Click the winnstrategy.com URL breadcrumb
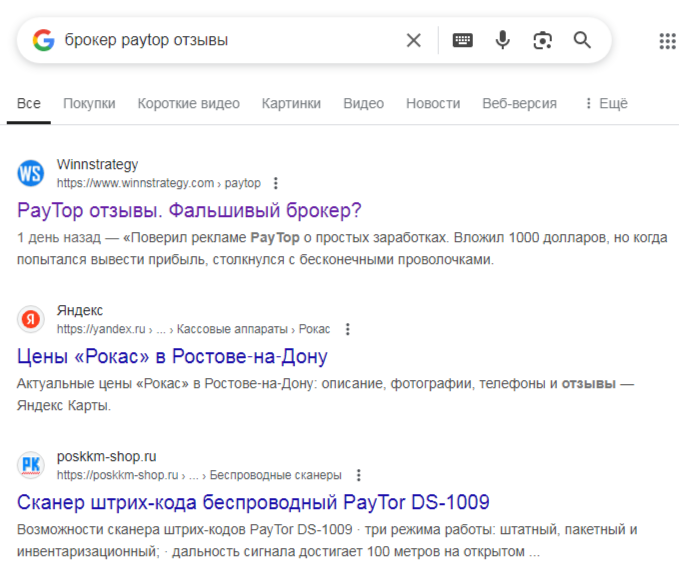The width and height of the screenshot is (679, 568). (x=158, y=183)
